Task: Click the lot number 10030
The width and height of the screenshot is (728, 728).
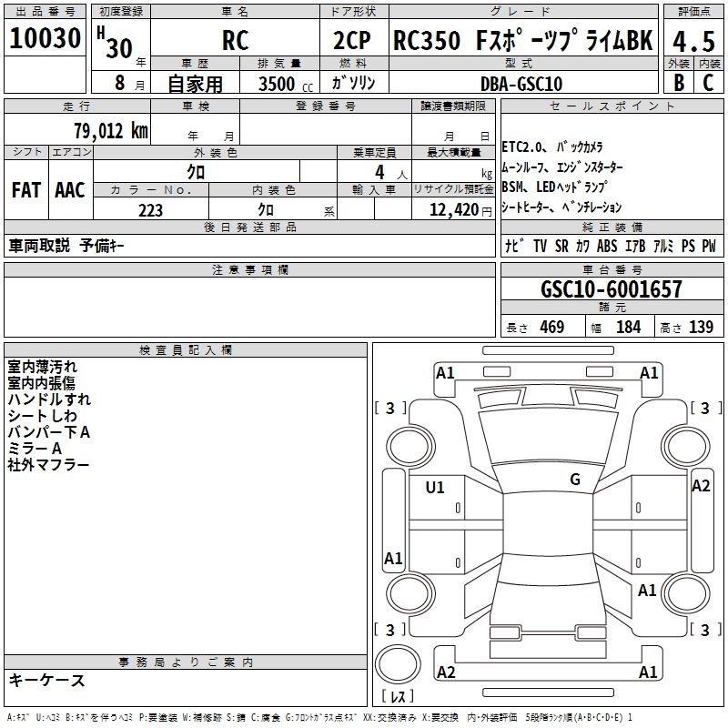Action: point(45,39)
